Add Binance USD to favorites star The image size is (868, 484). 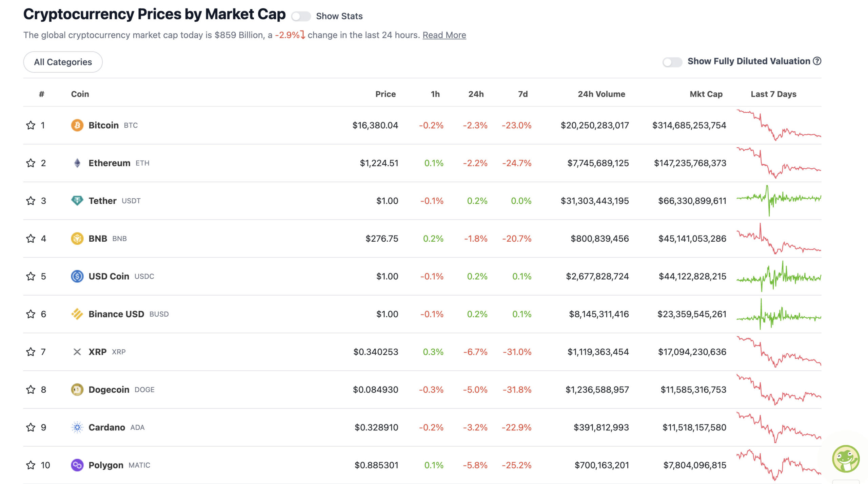click(x=31, y=314)
